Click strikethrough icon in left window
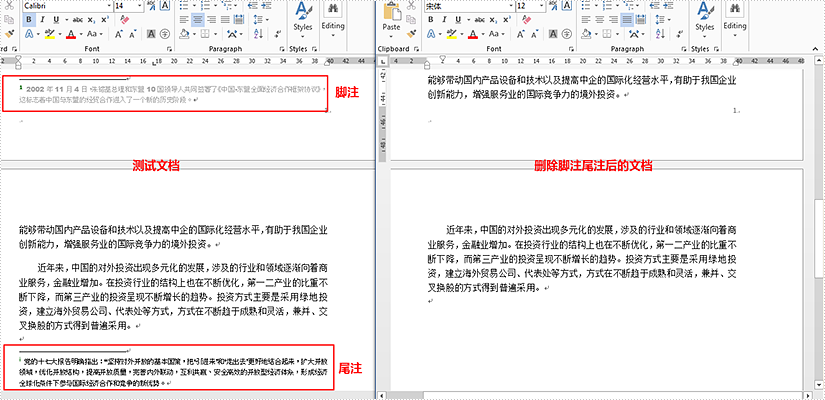This screenshot has height=400, width=825. click(76, 20)
